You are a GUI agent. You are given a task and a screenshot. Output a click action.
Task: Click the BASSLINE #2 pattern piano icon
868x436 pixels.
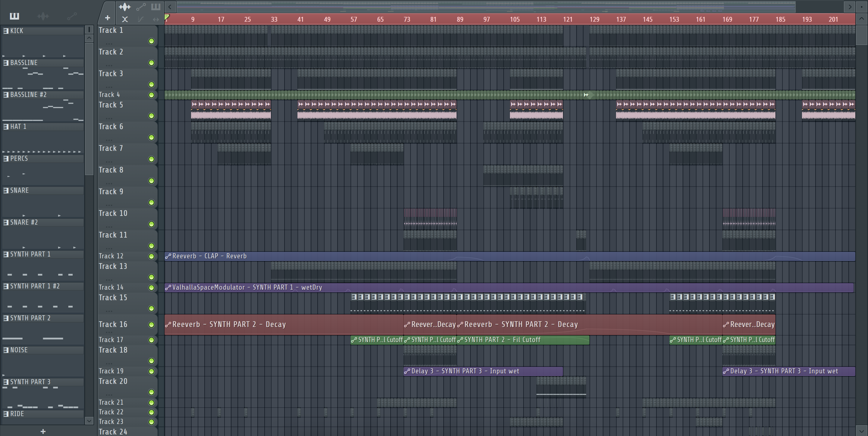coord(6,95)
